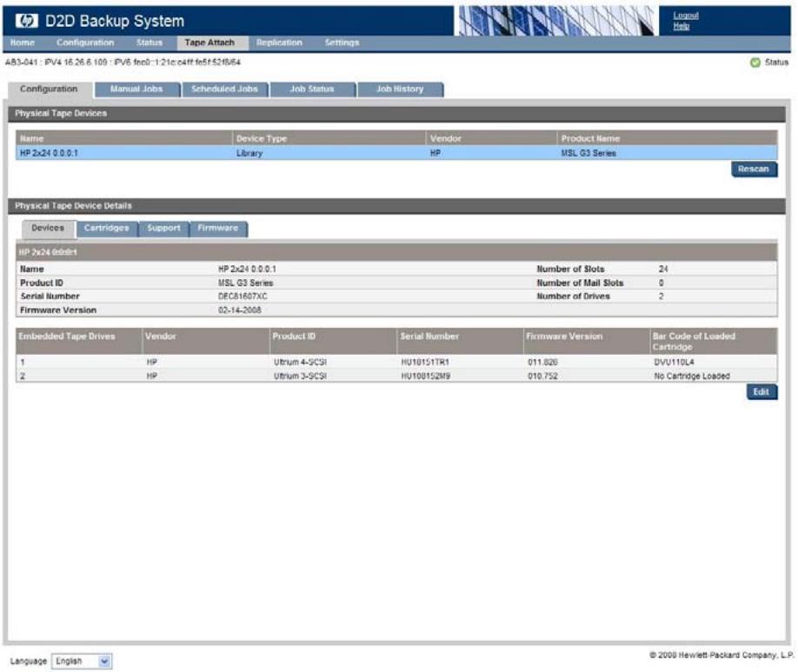This screenshot has height=672, width=798.
Task: Click the Logout link
Action: pyautogui.click(x=686, y=16)
